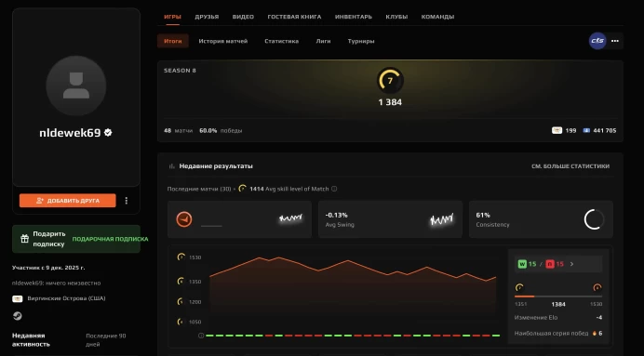
Task: Click the Steam icon in profile sidebar
Action: (x=18, y=316)
